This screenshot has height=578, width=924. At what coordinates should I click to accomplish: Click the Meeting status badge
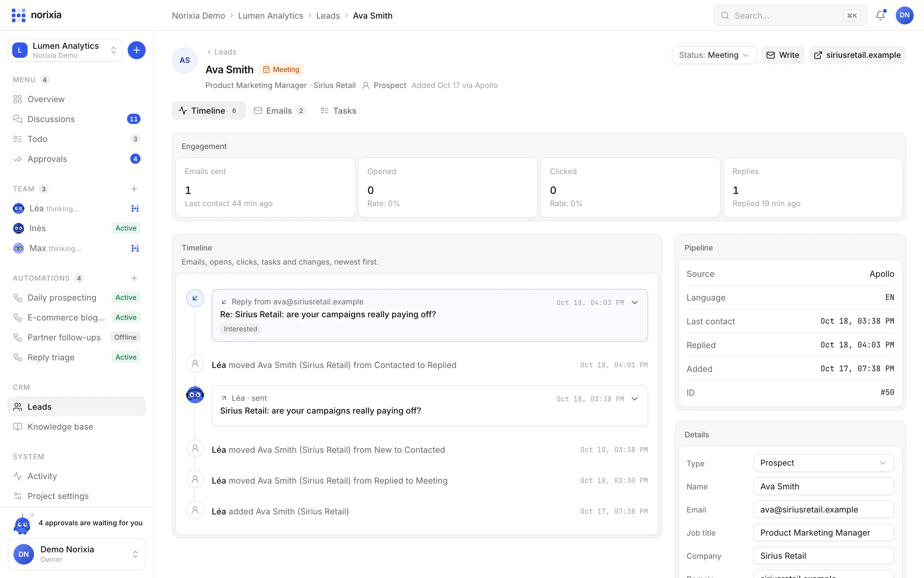[281, 69]
